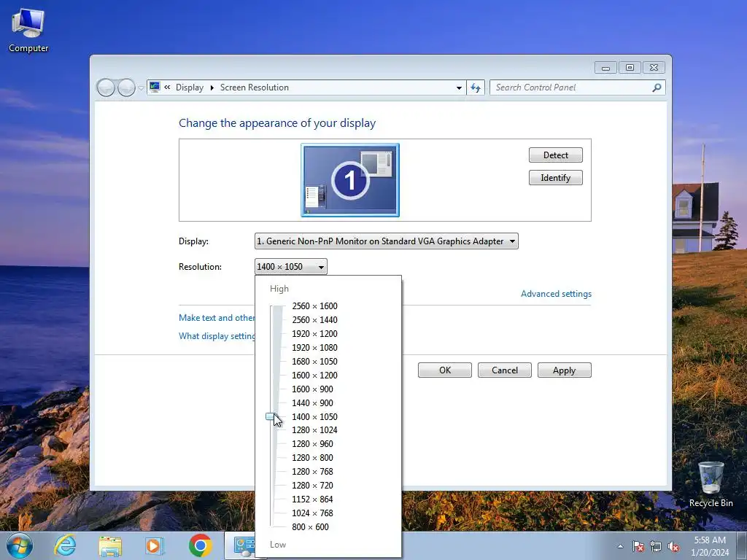
Task: Open the Computer desktop icon
Action: tap(28, 31)
